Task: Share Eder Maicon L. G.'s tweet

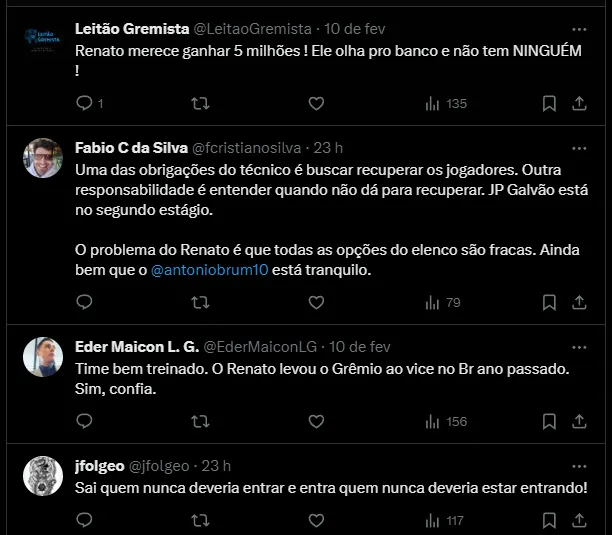Action: point(579,421)
